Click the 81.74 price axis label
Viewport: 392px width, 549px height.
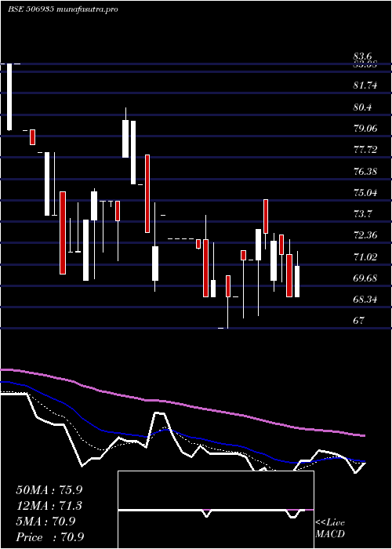pyautogui.click(x=365, y=85)
